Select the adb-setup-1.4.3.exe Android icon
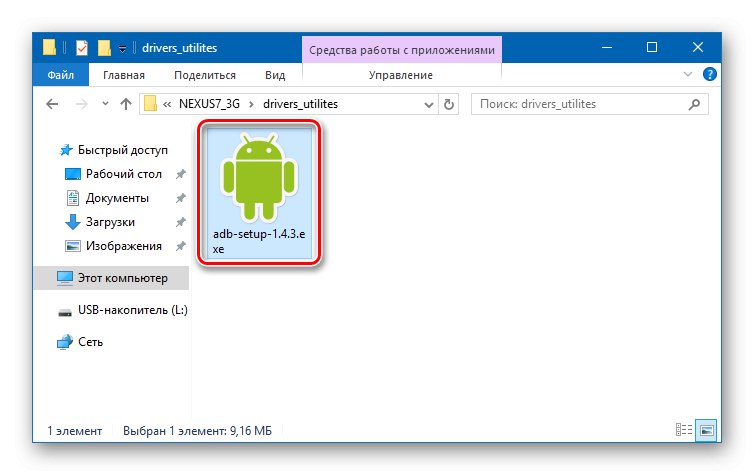 (x=259, y=178)
